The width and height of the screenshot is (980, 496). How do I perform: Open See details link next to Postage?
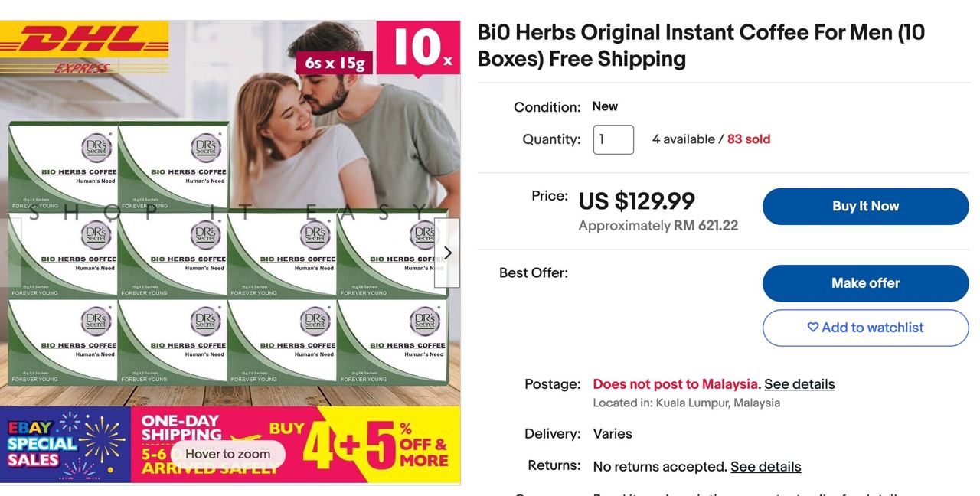tap(799, 384)
